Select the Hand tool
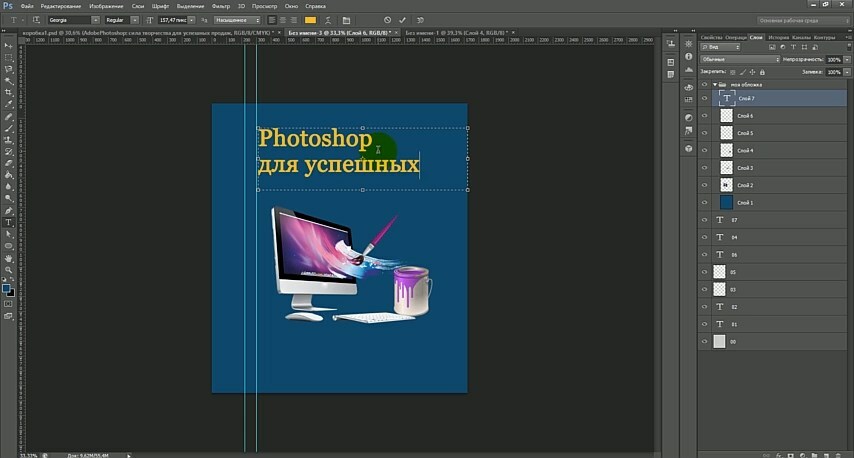Viewport: 854px width, 458px height. tap(8, 259)
